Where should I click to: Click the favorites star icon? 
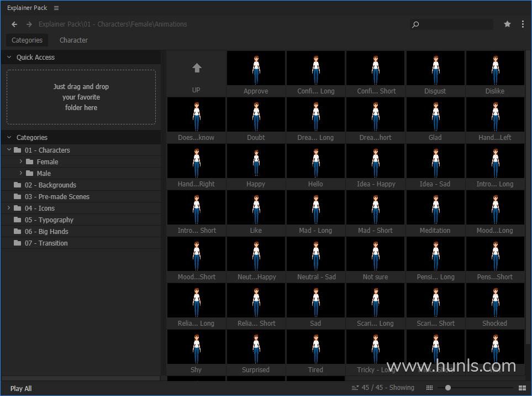[507, 24]
